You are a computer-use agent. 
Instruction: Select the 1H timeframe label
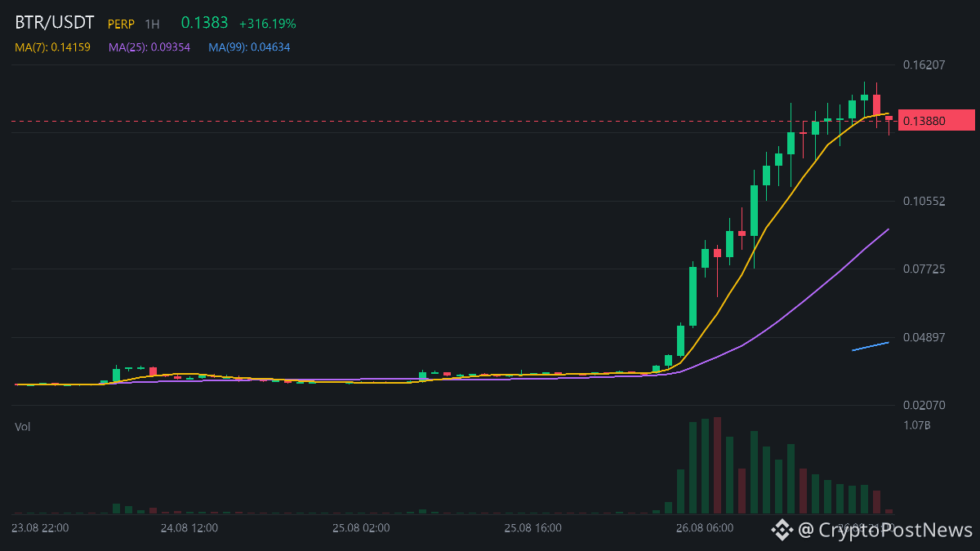pyautogui.click(x=152, y=24)
